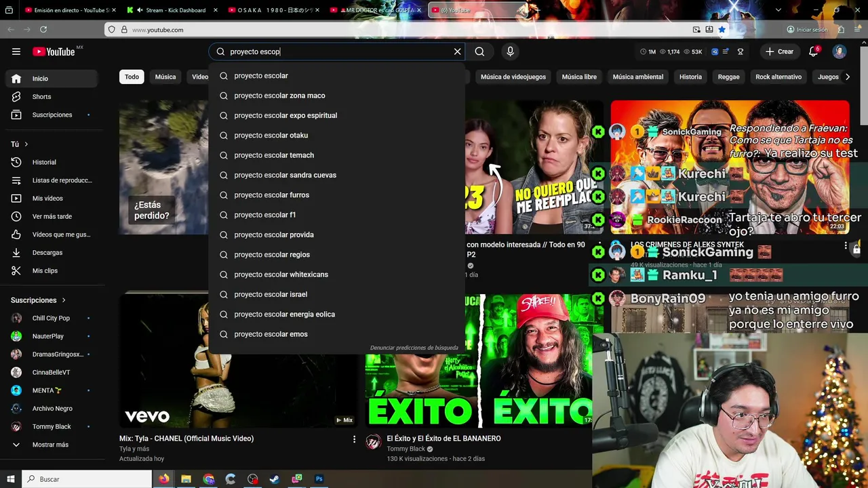Select suggestion "proyecto escolar energia eolica"
The height and width of the screenshot is (488, 868).
[x=337, y=314]
